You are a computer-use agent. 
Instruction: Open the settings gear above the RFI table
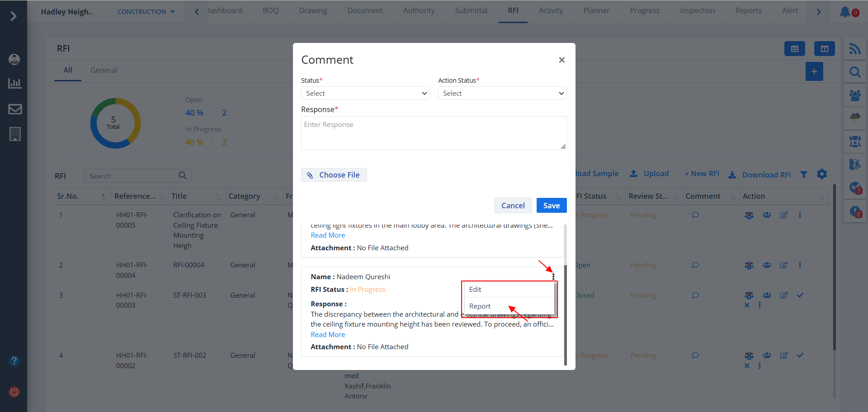(822, 174)
